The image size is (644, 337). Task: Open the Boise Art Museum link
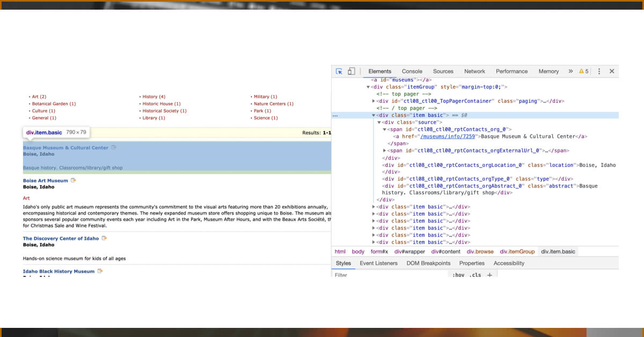click(46, 181)
